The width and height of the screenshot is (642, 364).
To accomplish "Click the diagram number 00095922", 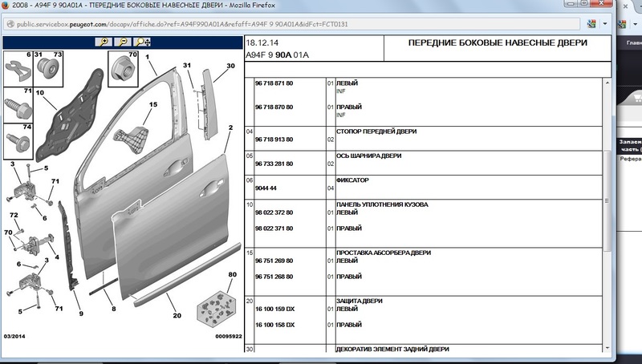I will pos(229,336).
